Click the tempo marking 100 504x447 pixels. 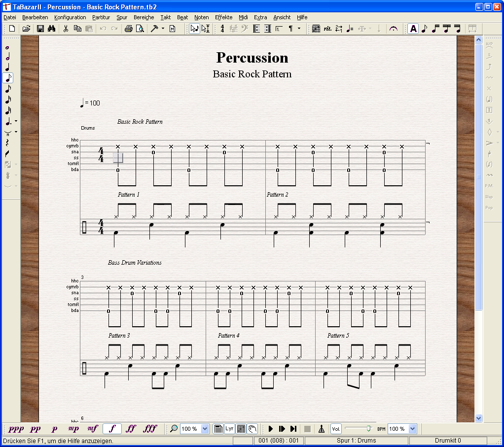(x=94, y=103)
